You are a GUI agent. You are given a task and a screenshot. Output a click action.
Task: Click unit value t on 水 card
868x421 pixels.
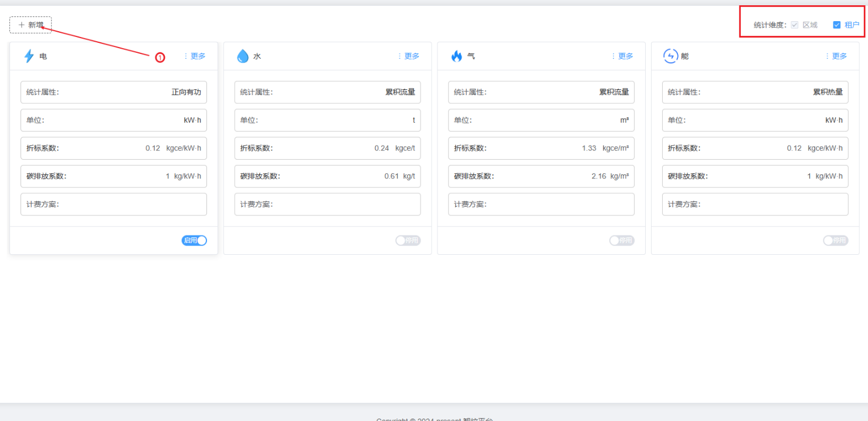(413, 120)
